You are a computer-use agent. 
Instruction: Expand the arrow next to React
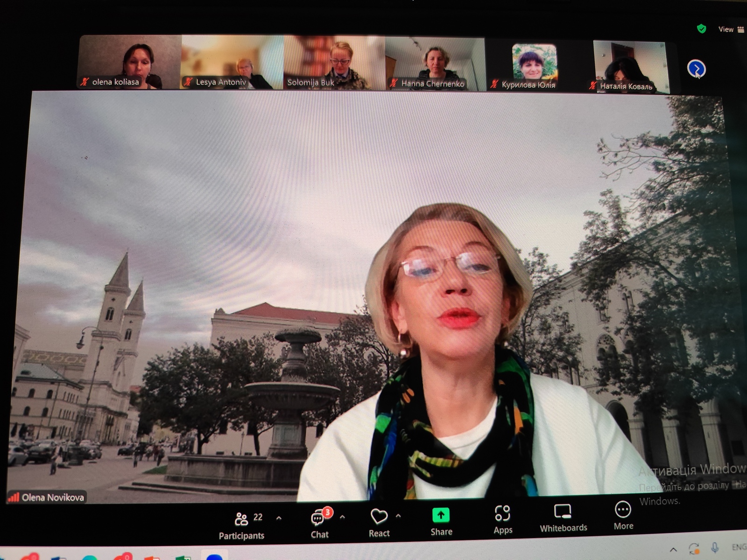click(398, 516)
